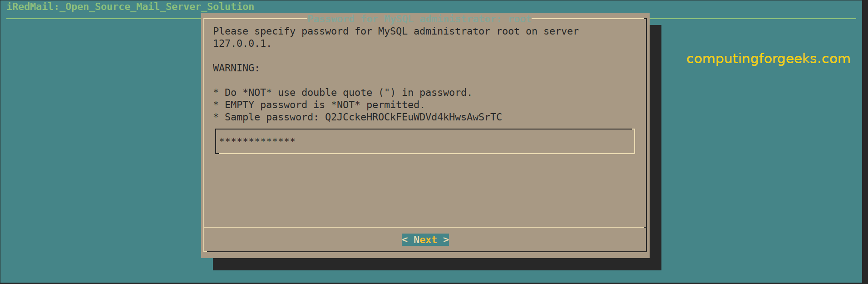Image resolution: width=868 pixels, height=284 pixels.
Task: Select the WARNING: heading text
Action: click(x=236, y=68)
